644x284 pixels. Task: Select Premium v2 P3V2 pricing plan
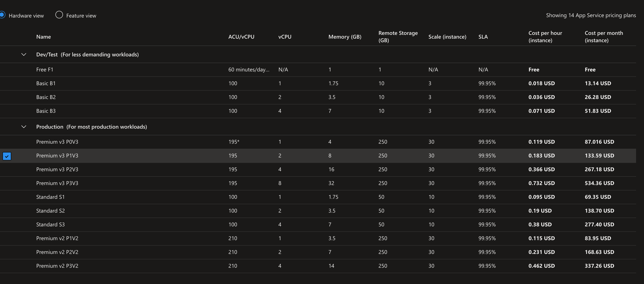pyautogui.click(x=57, y=266)
